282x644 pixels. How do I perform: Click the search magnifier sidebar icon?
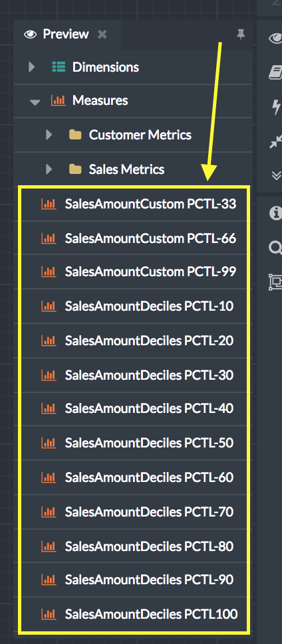click(x=276, y=248)
